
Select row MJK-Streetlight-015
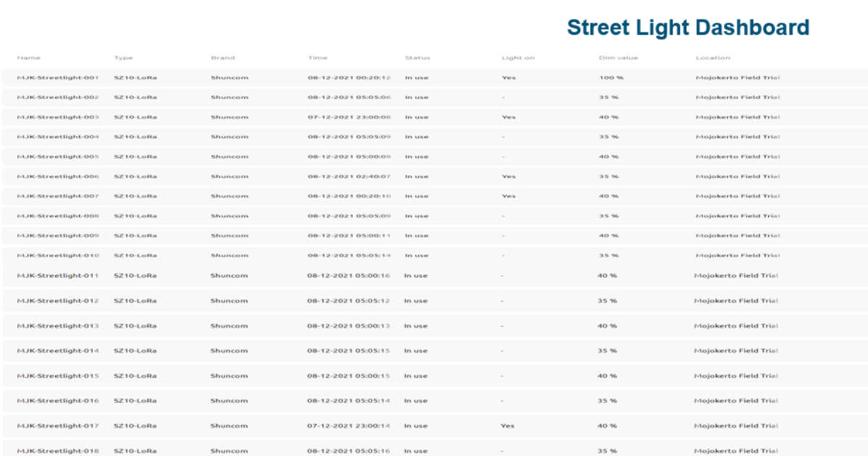(x=434, y=376)
